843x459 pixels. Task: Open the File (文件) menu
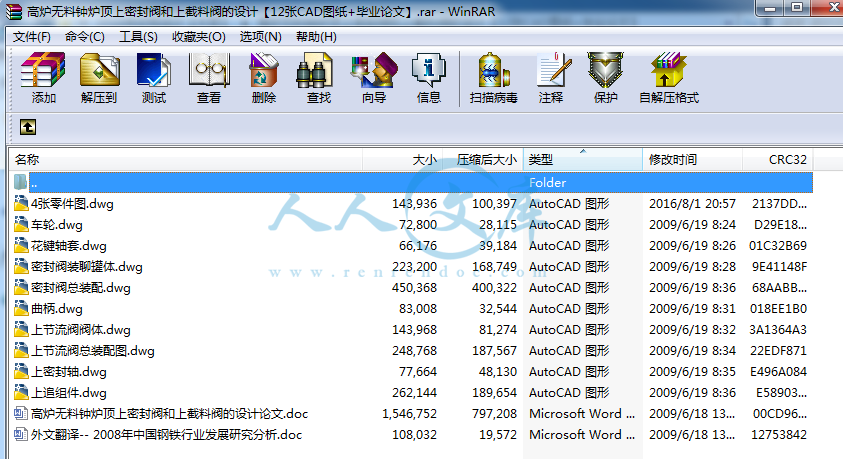(x=32, y=37)
